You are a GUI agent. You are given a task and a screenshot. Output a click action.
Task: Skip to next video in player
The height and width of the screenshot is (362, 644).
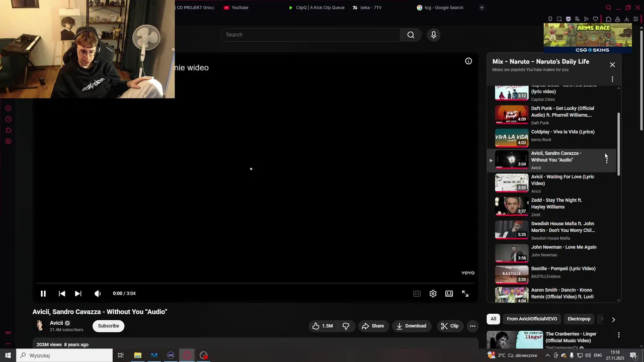78,294
